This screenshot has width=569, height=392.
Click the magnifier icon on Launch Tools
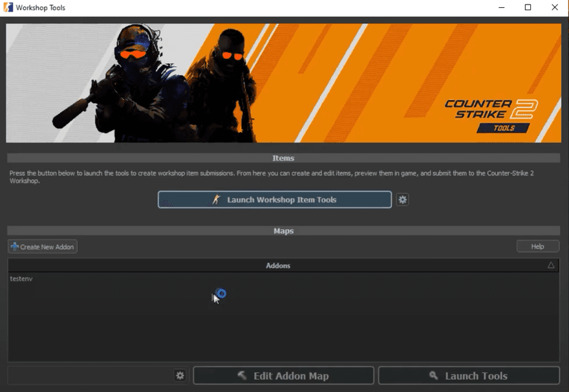[434, 375]
